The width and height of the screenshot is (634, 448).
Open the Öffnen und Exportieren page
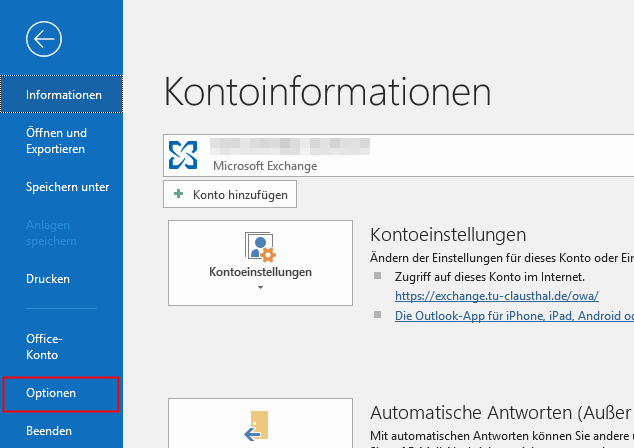tap(56, 141)
